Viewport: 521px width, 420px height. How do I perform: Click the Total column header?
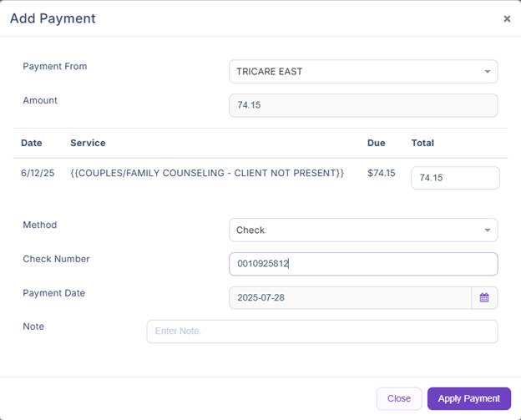tap(422, 143)
